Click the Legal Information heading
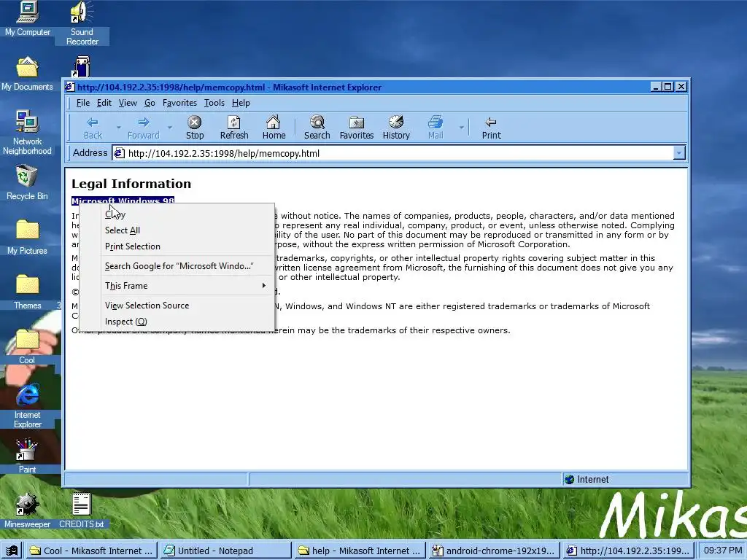Screen dimensions: 747x560 click(x=131, y=184)
